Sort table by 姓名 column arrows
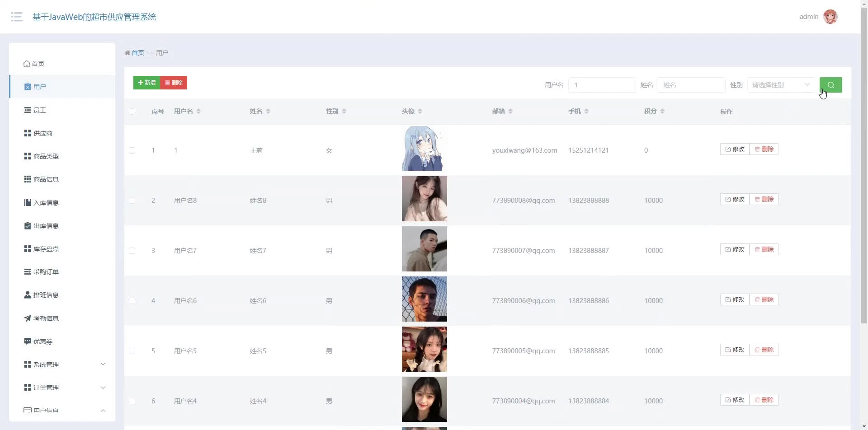868x430 pixels. pos(268,111)
